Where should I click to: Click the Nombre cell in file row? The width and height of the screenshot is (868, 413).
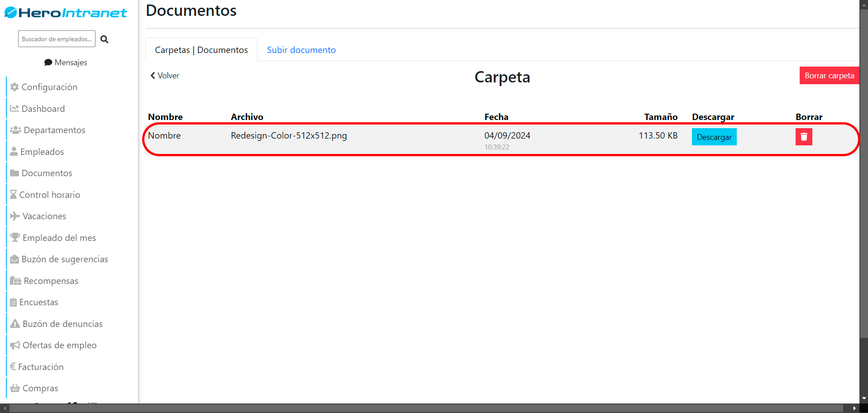point(164,135)
